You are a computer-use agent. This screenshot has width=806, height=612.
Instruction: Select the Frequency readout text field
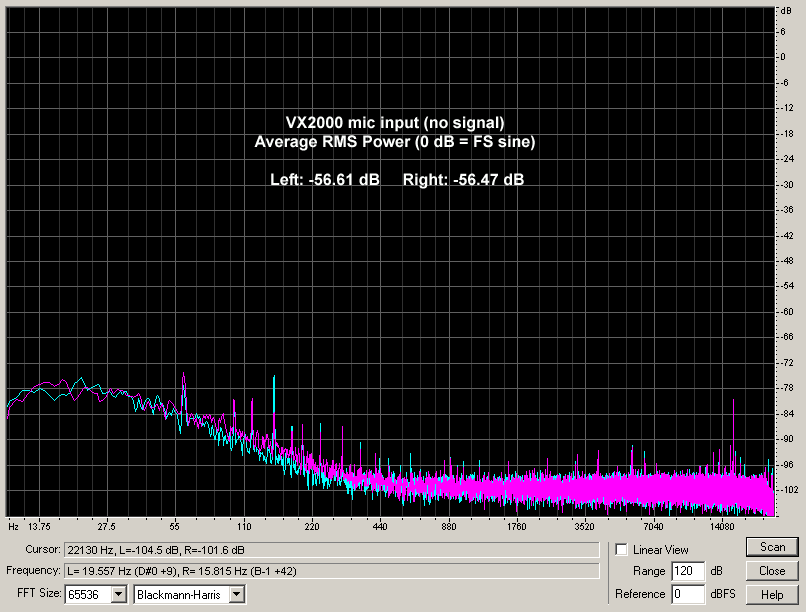point(332,571)
